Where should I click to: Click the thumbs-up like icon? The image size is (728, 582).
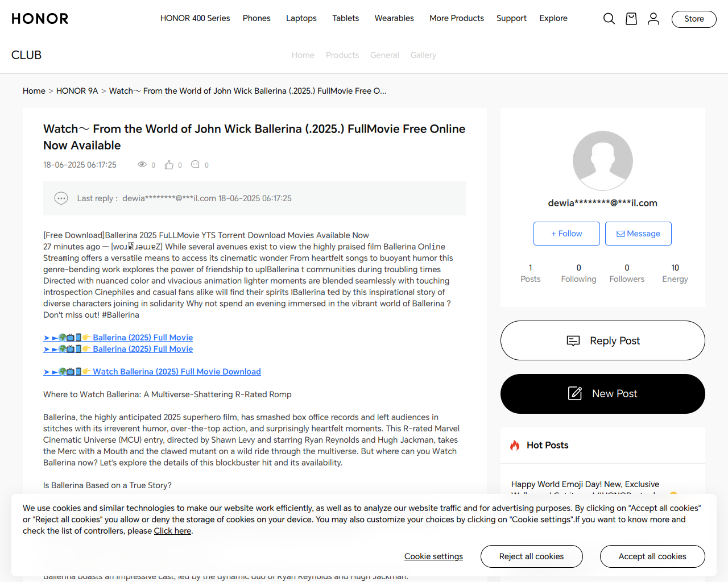tap(169, 165)
